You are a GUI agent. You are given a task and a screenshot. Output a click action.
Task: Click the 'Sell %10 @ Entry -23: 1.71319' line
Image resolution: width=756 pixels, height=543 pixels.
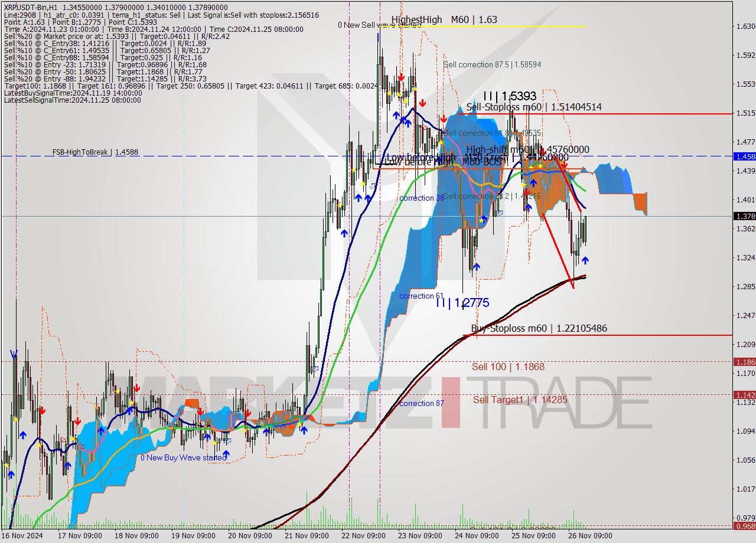point(105,64)
